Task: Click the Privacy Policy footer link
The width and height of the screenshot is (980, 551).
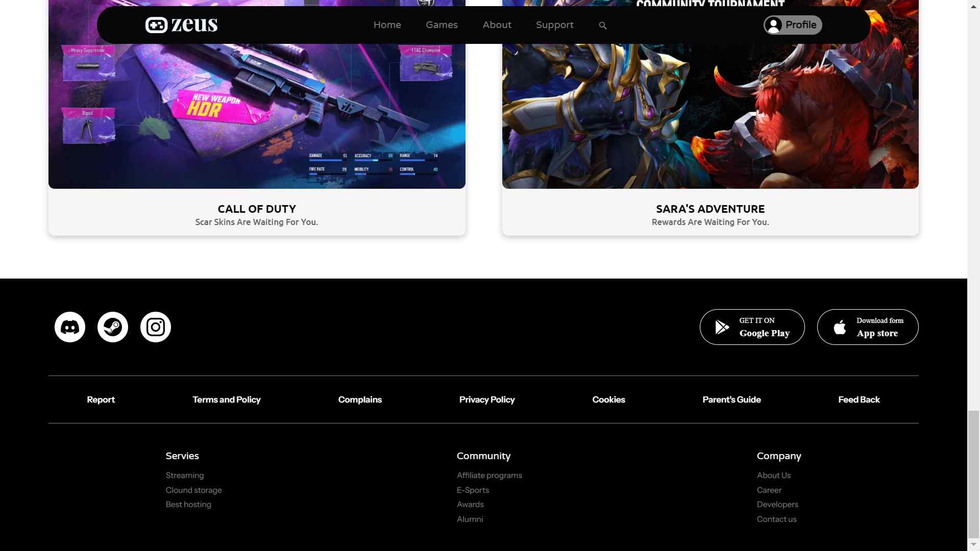Action: [x=486, y=399]
